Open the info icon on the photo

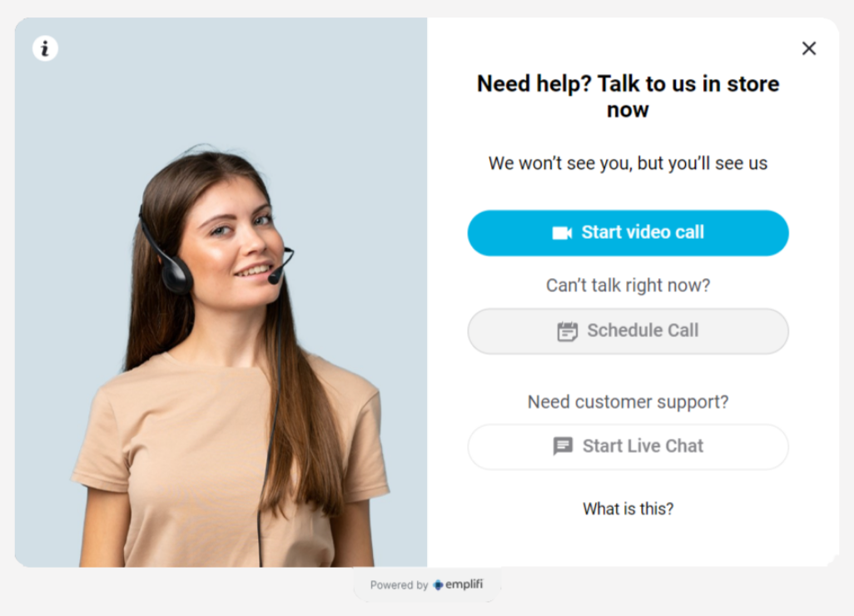point(45,48)
